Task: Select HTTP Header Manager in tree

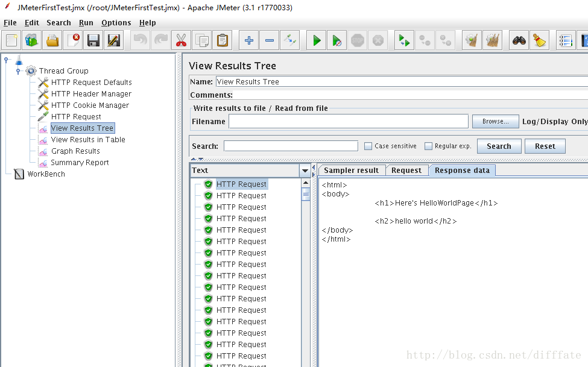Action: tap(92, 94)
